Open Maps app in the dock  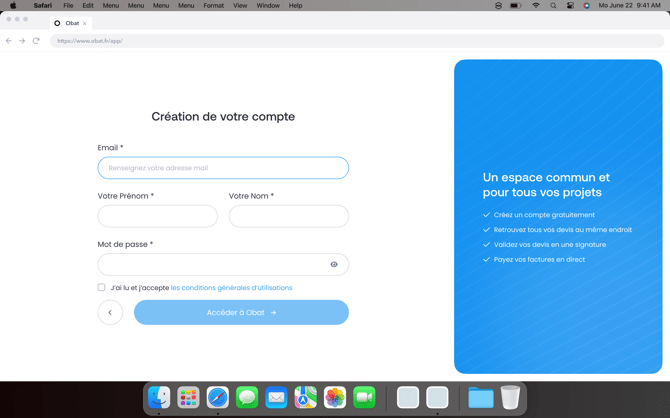click(306, 397)
